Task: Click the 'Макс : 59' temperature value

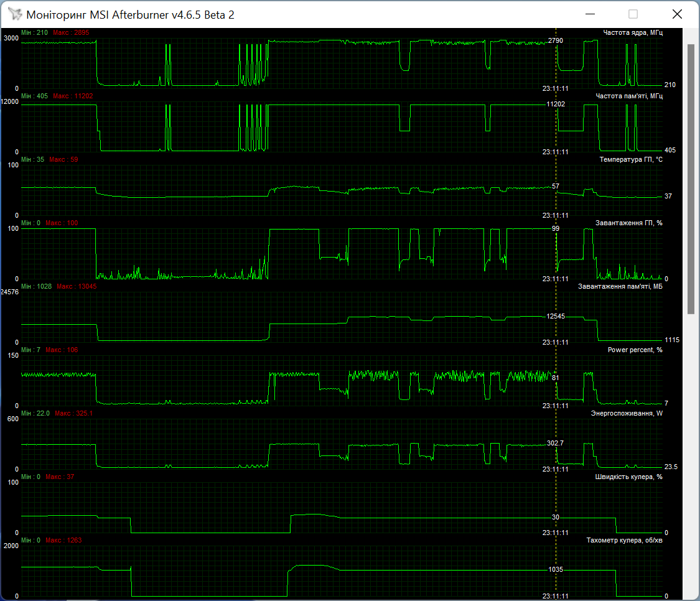Action: 63,159
